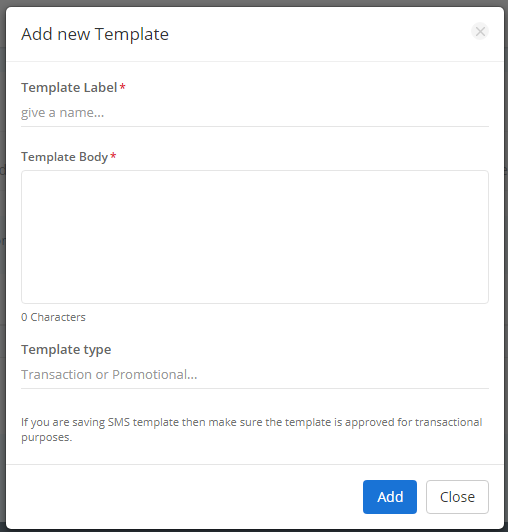Click the empty footer area left of Add
Image resolution: width=508 pixels, height=532 pixels.
tap(183, 497)
